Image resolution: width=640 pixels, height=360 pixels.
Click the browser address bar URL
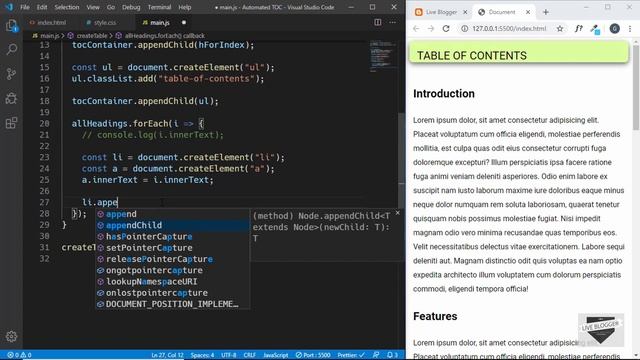click(x=509, y=29)
